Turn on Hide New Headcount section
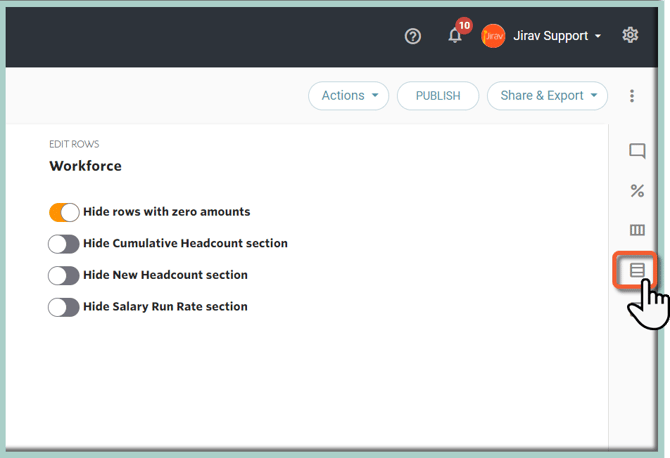Viewport: 670px width, 458px height. coord(64,275)
